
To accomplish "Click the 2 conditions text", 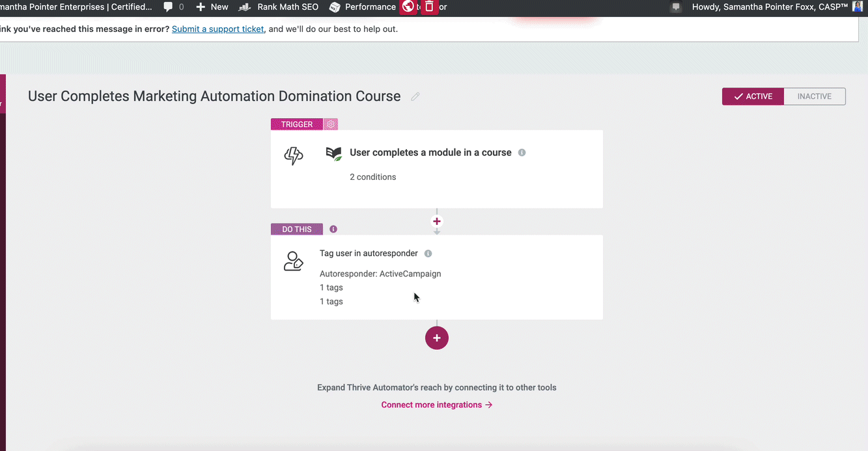I will click(372, 177).
